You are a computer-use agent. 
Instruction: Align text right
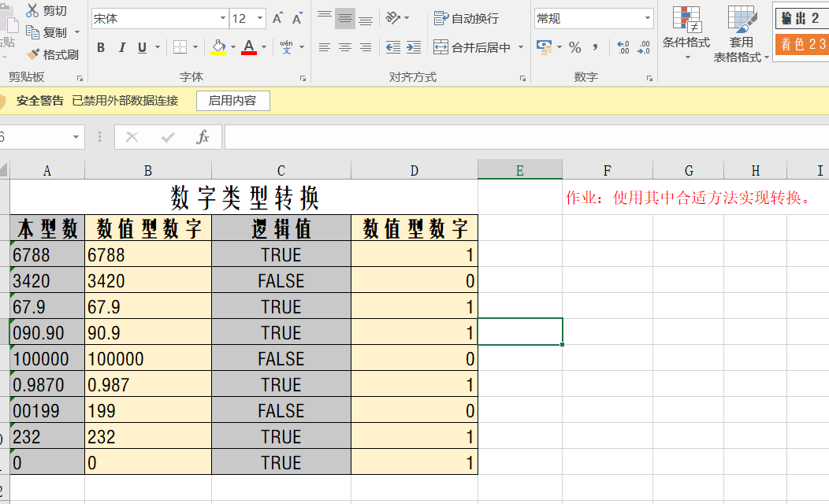pos(366,47)
